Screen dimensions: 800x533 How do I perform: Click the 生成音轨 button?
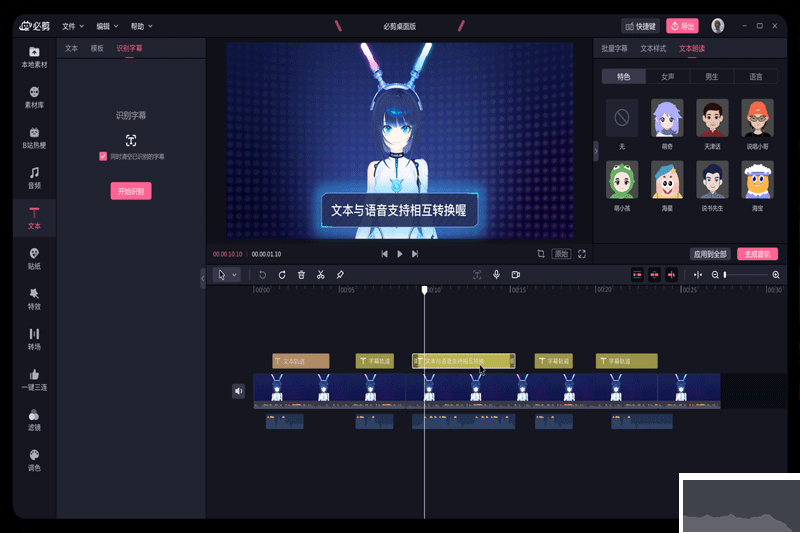757,254
